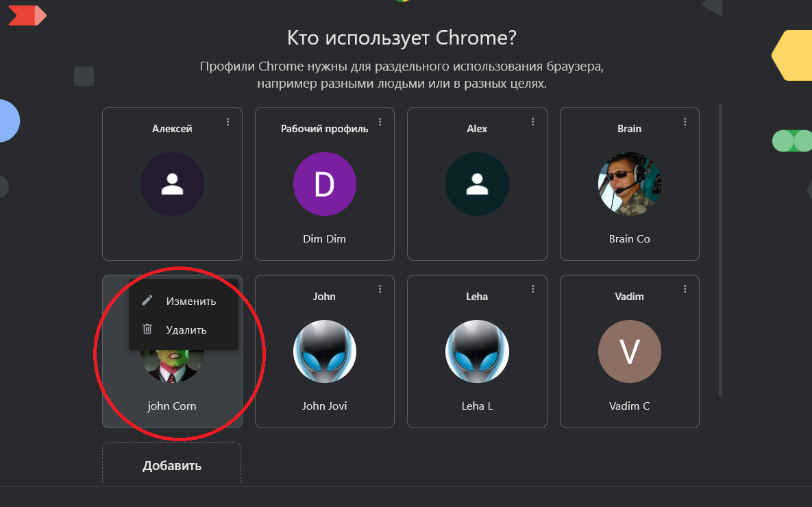The image size is (812, 507).
Task: Click the Vadim C account name
Action: (x=629, y=406)
